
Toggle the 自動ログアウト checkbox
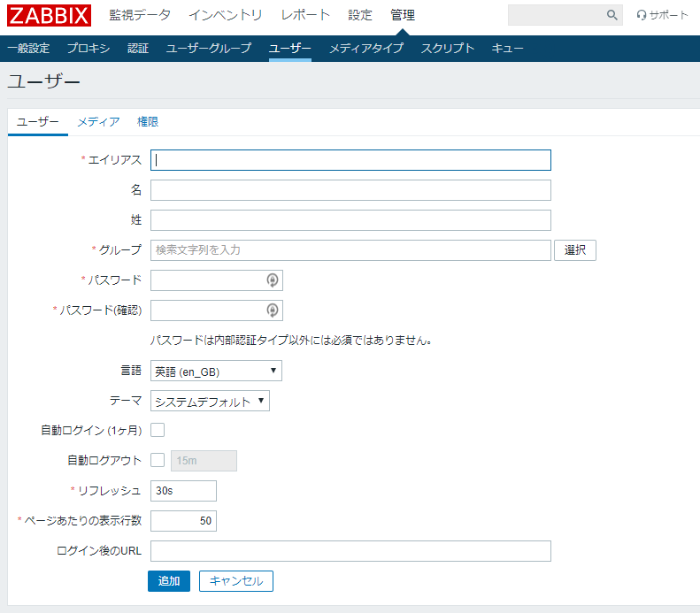158,460
